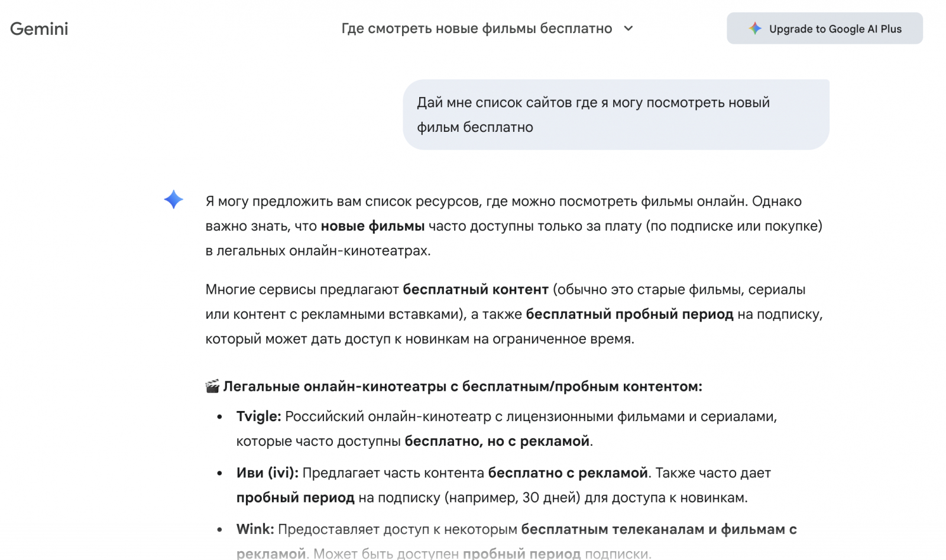Expand the chevron beside the chat title
The width and height of the screenshot is (946, 560).
(628, 28)
